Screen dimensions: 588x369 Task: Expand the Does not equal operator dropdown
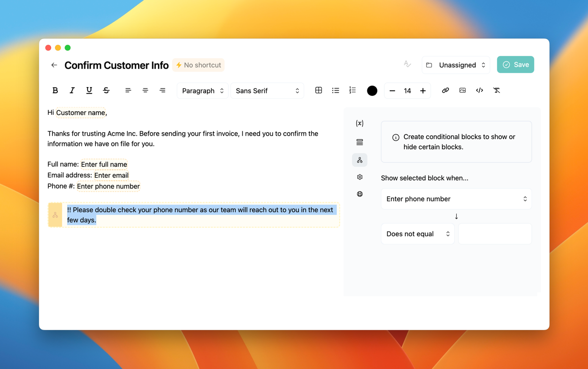[x=417, y=234]
